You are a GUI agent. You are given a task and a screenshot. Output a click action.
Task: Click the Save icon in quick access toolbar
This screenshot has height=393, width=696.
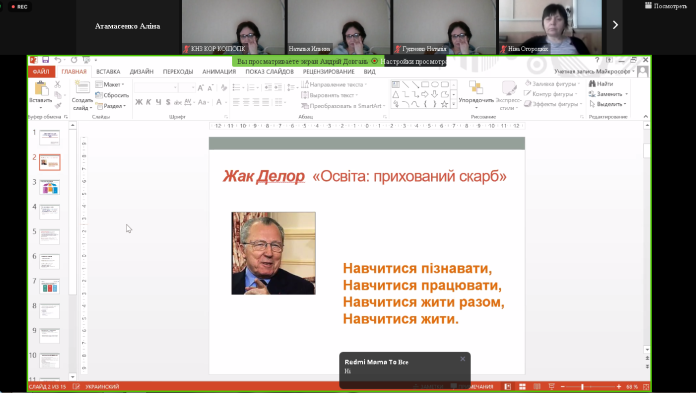pos(45,60)
